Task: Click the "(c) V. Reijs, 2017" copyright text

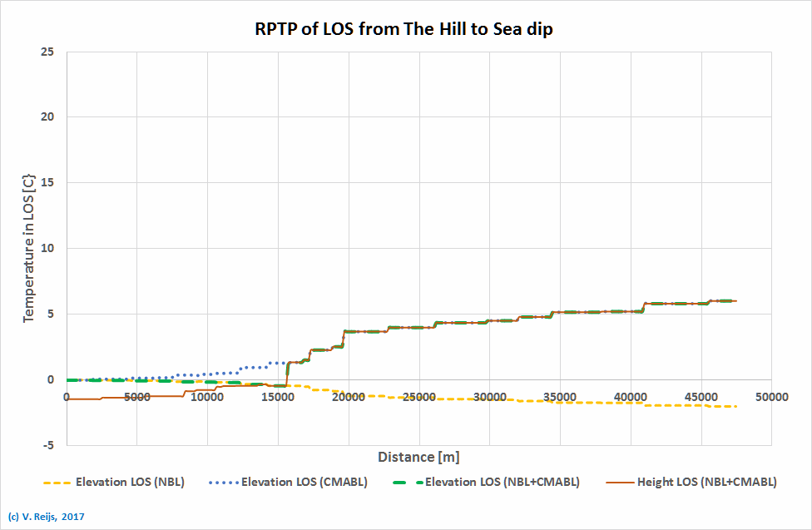Action: pyautogui.click(x=46, y=517)
